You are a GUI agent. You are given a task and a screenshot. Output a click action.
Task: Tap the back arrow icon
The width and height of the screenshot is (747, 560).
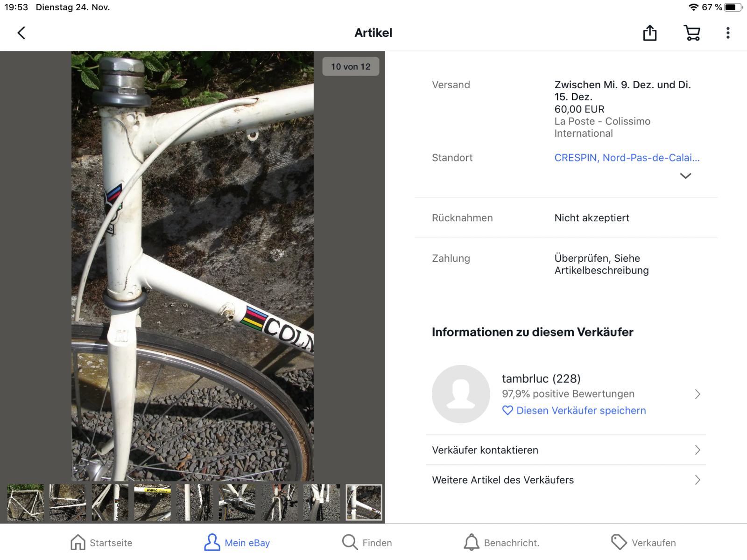[21, 33]
